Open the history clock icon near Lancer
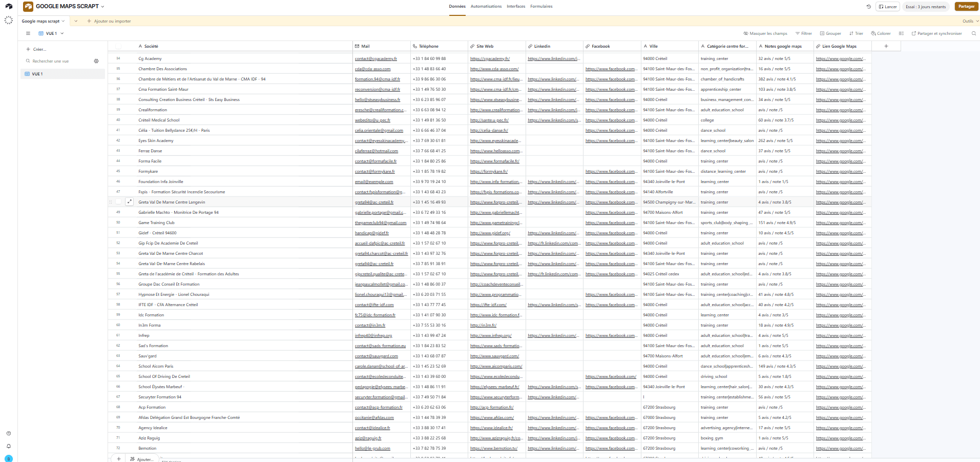The height and width of the screenshot is (462, 980). click(x=868, y=7)
